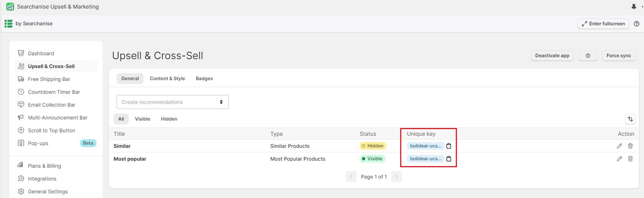Screen dimensions: 644x198
Task: Click the sort order arrows icon
Action: 630,119
